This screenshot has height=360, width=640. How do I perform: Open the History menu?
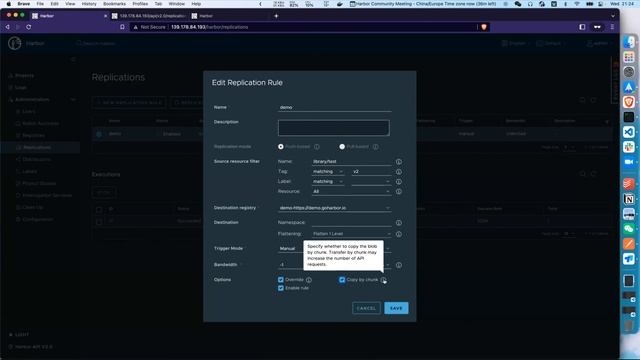coord(89,4)
